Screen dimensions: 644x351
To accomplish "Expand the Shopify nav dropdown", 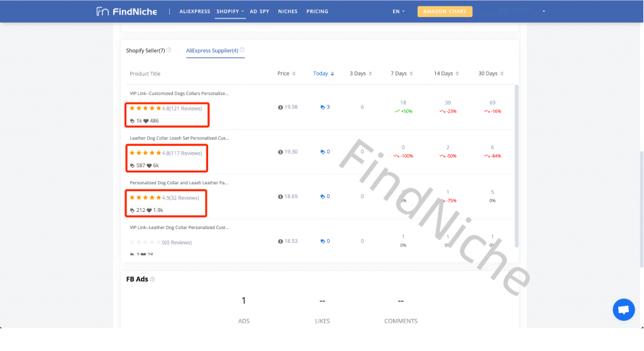I will (230, 11).
